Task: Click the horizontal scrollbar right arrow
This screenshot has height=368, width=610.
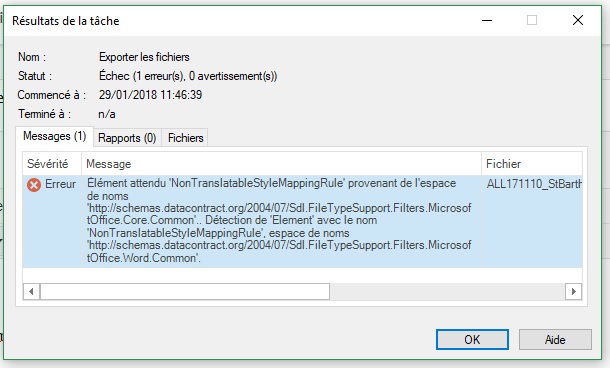Action: (x=573, y=291)
